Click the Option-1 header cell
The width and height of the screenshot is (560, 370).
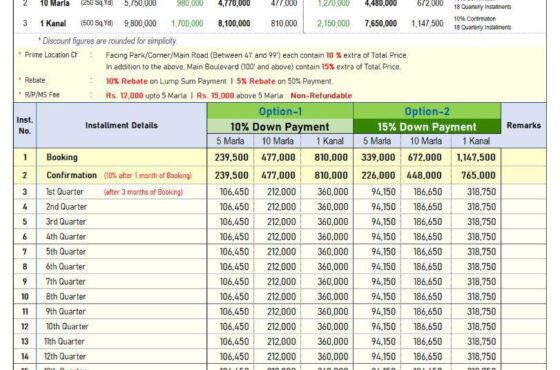coord(280,111)
